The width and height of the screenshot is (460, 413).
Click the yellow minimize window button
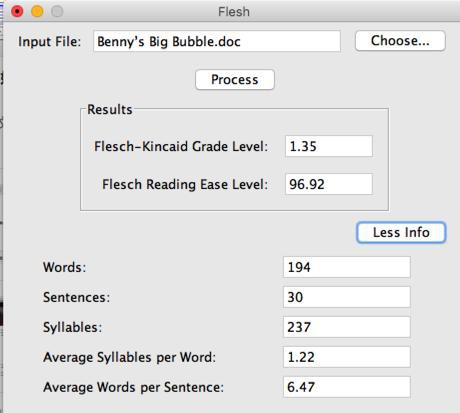[37, 11]
